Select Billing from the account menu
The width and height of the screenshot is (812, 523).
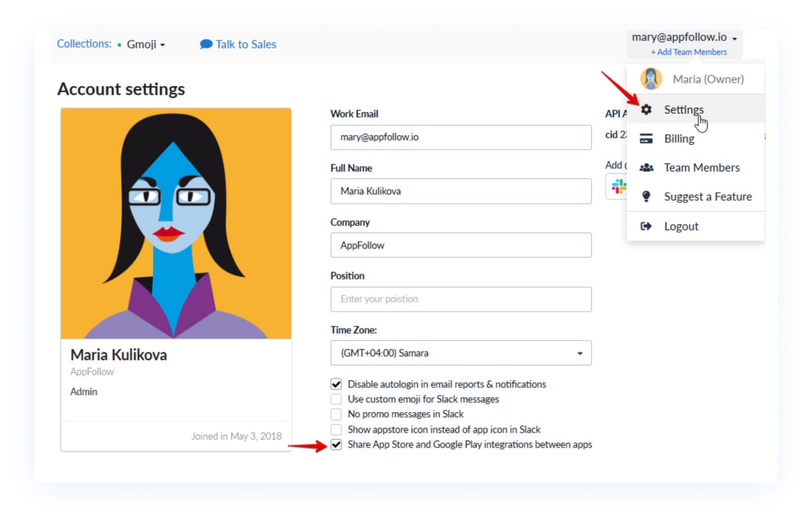click(679, 139)
